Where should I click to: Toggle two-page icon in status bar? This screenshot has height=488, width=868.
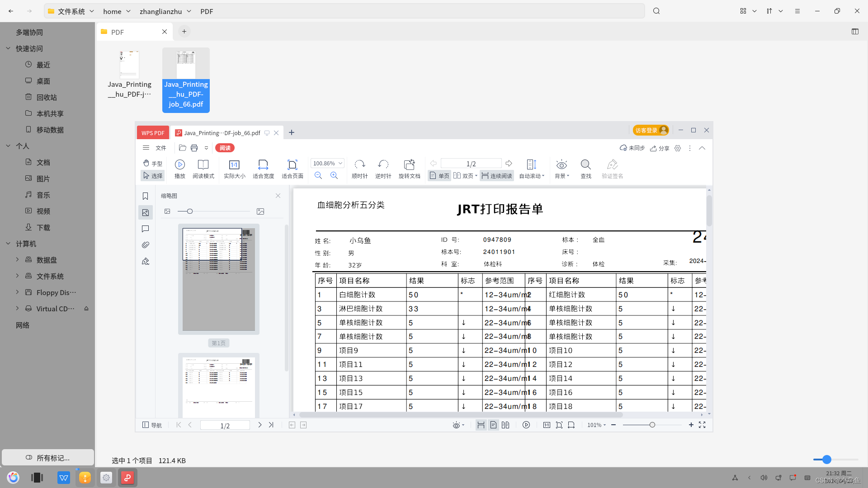pos(505,425)
